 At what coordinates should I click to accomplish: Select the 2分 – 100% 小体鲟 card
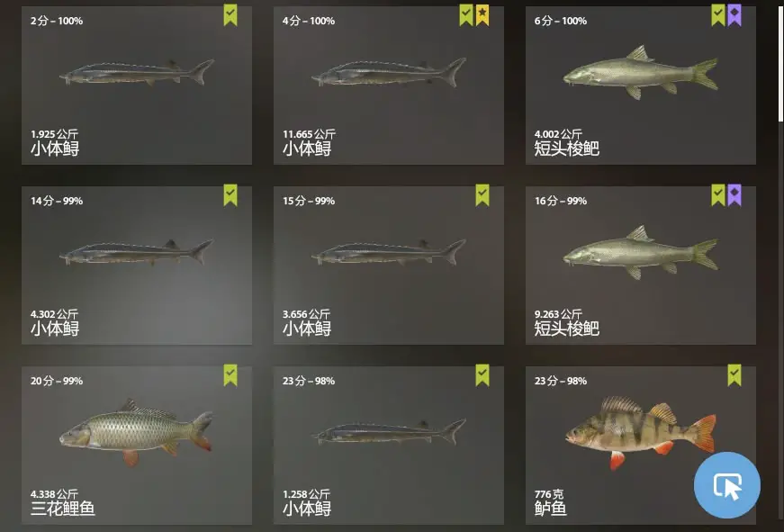click(137, 86)
